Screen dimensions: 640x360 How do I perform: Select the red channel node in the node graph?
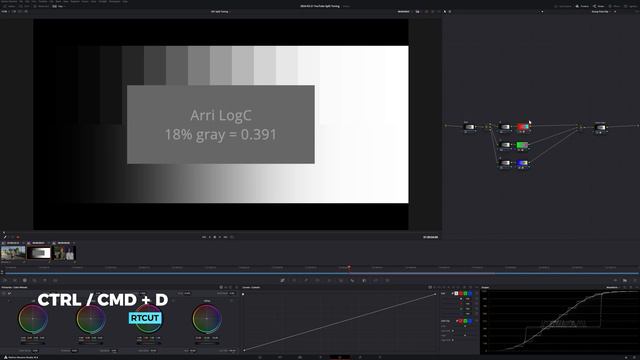[x=522, y=127]
